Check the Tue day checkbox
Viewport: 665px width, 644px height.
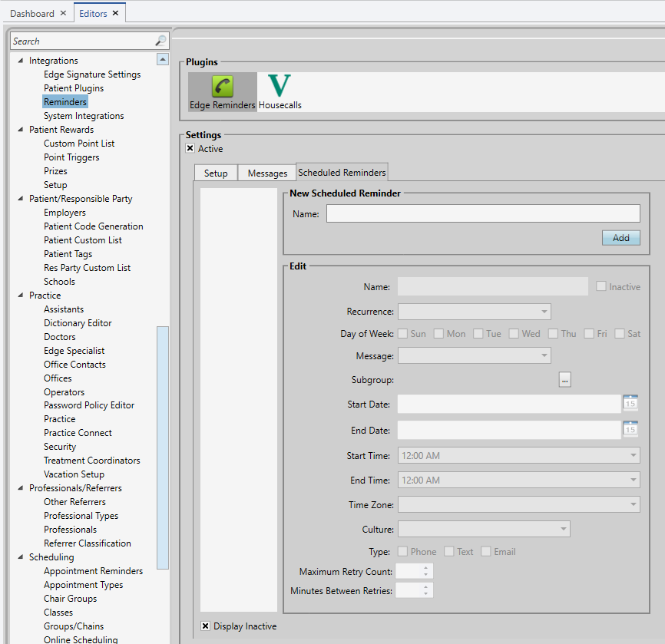point(478,334)
